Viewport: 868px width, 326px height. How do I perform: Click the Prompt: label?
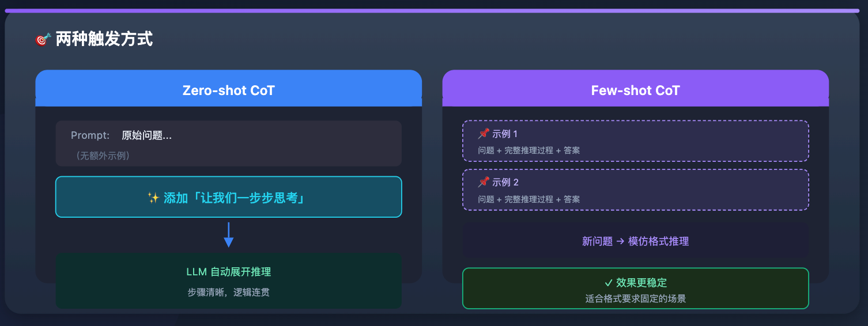[x=90, y=136]
